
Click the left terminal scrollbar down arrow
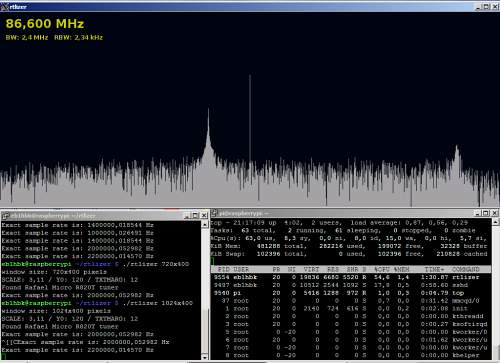[x=205, y=357]
